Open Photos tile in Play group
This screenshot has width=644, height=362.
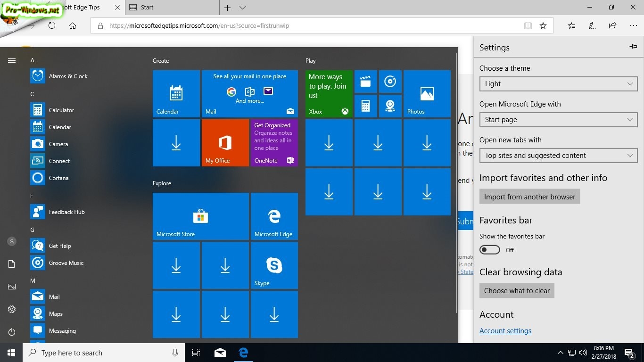(427, 94)
